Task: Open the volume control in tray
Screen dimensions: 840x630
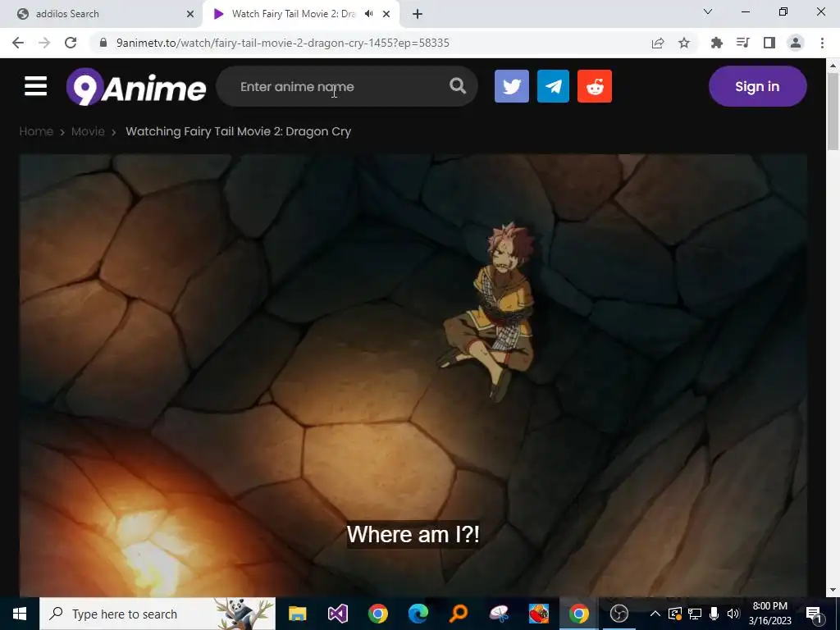Action: point(733,614)
